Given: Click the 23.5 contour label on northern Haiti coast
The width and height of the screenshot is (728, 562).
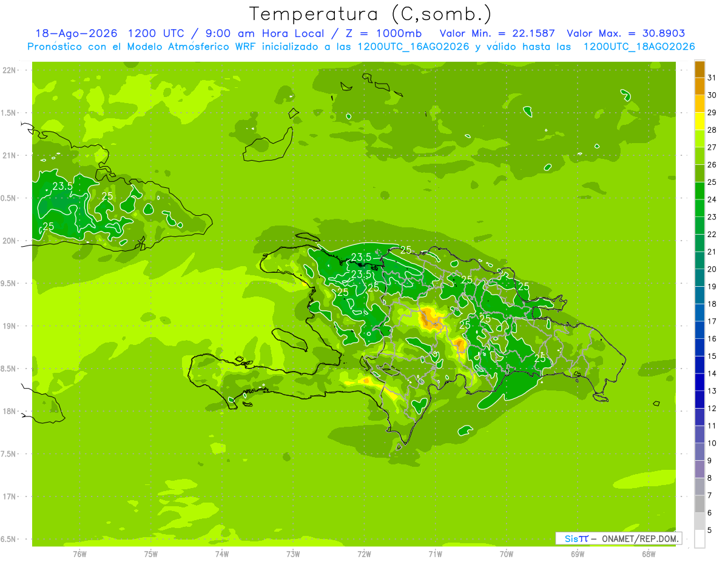Looking at the screenshot, I should click(x=361, y=258).
